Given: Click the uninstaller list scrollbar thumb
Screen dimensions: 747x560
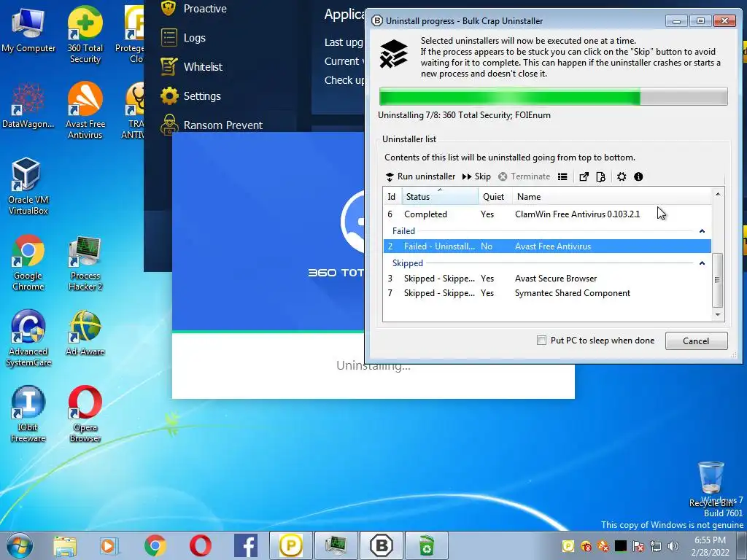Looking at the screenshot, I should (x=718, y=280).
